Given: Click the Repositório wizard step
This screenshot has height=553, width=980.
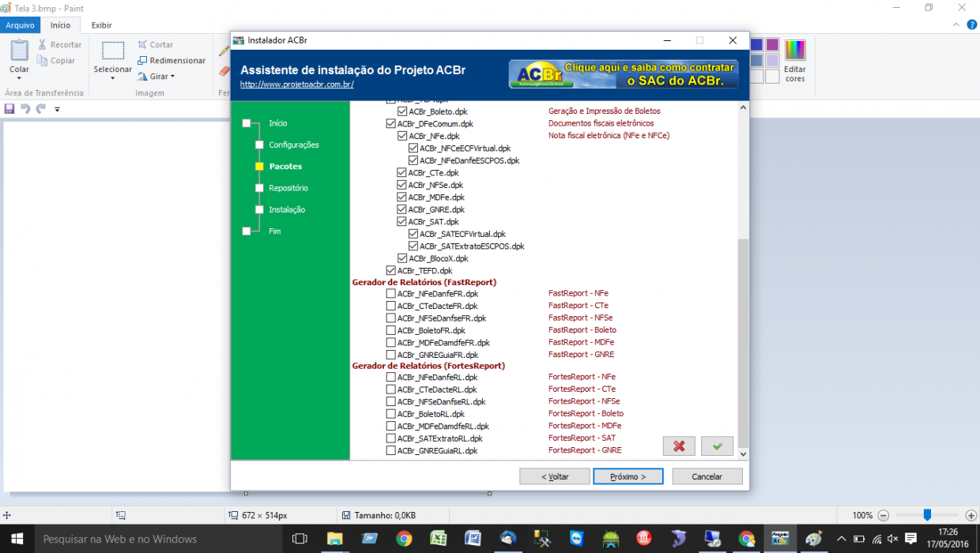Looking at the screenshot, I should [288, 188].
